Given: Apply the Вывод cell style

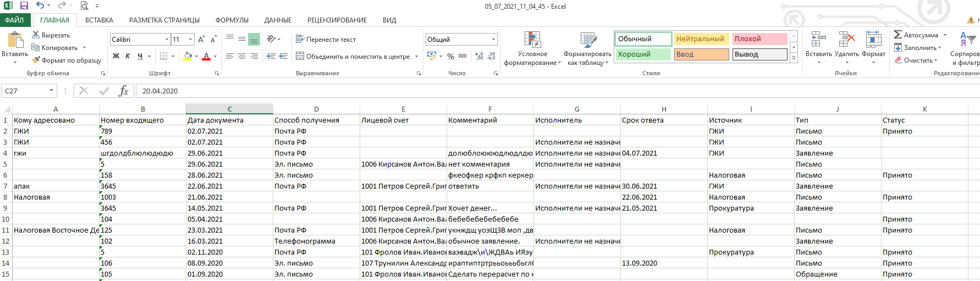Looking at the screenshot, I should [x=760, y=54].
